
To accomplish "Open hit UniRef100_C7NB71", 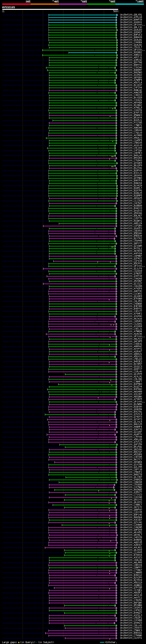I will coord(131,125).
